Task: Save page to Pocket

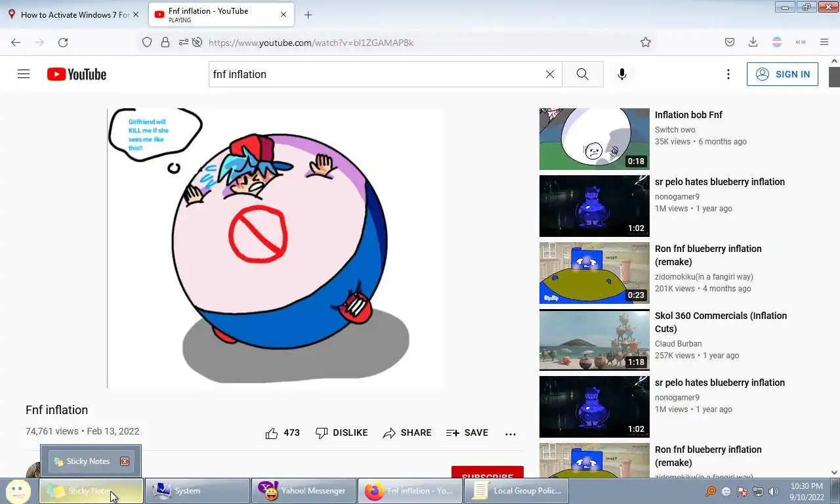Action: [730, 43]
